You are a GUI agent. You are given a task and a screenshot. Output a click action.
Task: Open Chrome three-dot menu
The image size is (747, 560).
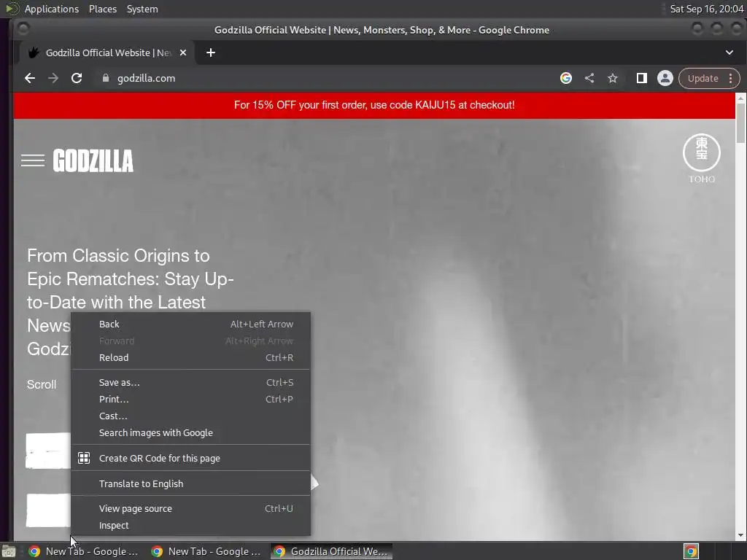pyautogui.click(x=730, y=78)
